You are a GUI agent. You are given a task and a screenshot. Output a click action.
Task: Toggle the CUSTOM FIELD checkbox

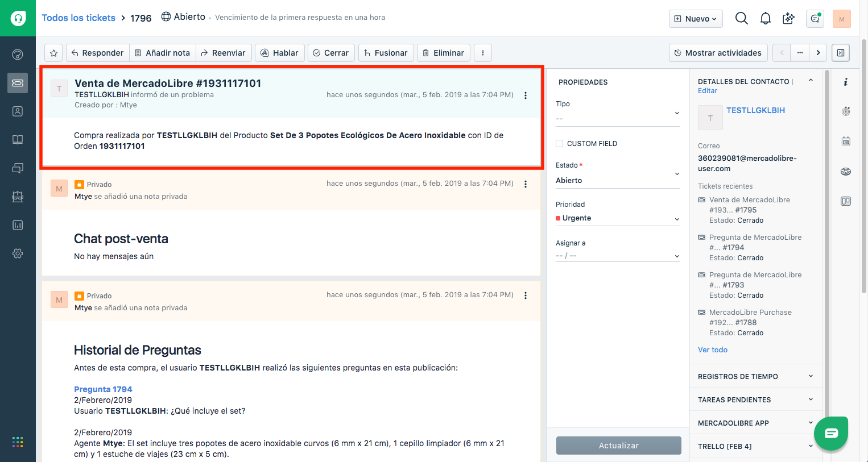(559, 144)
